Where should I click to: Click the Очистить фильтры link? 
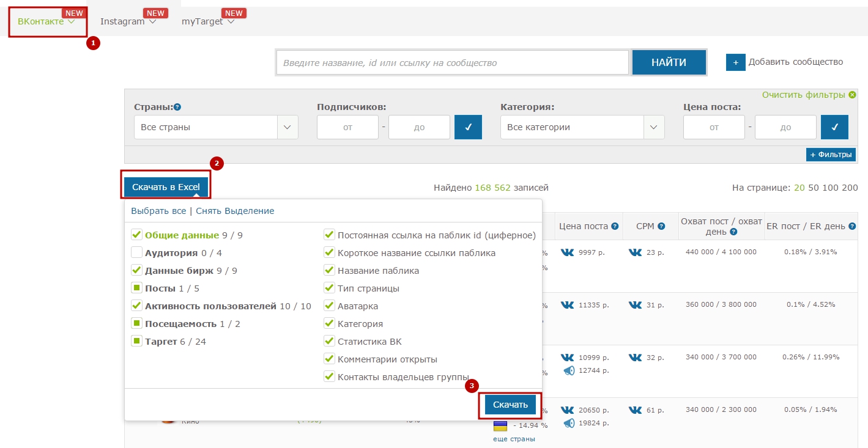pyautogui.click(x=804, y=95)
